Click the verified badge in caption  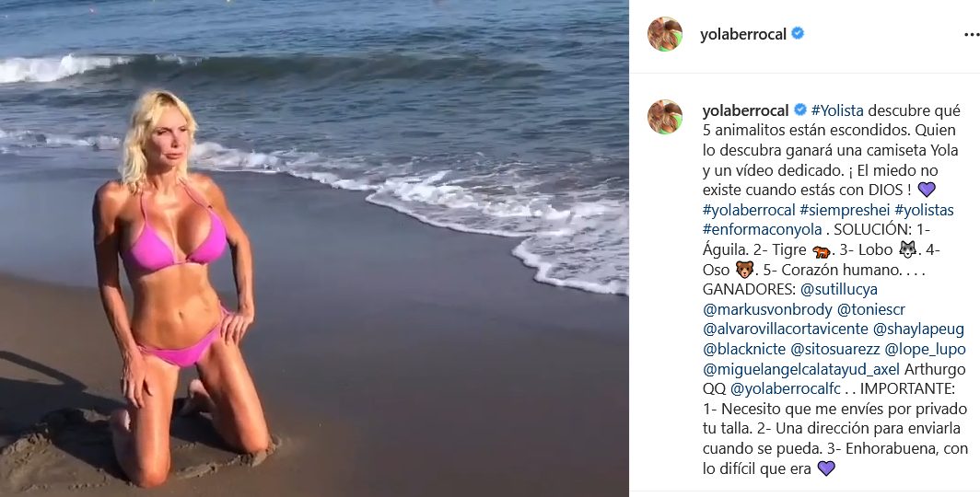coord(800,110)
